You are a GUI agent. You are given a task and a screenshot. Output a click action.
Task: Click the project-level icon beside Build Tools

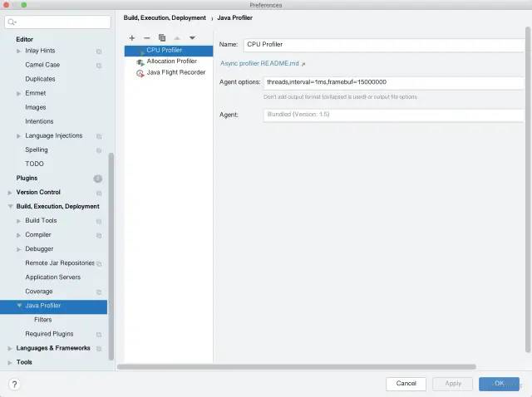pos(99,222)
